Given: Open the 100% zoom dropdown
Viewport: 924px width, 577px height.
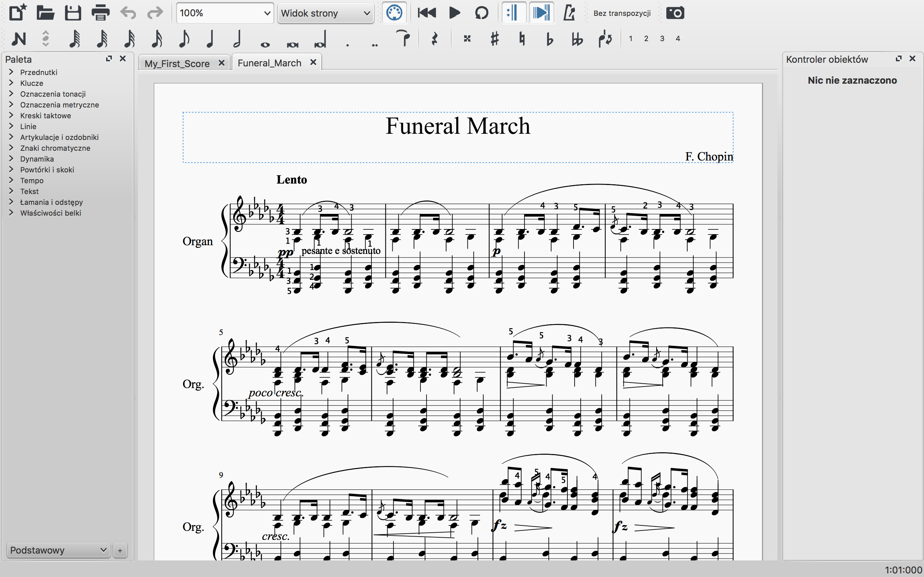Looking at the screenshot, I should pos(225,13).
